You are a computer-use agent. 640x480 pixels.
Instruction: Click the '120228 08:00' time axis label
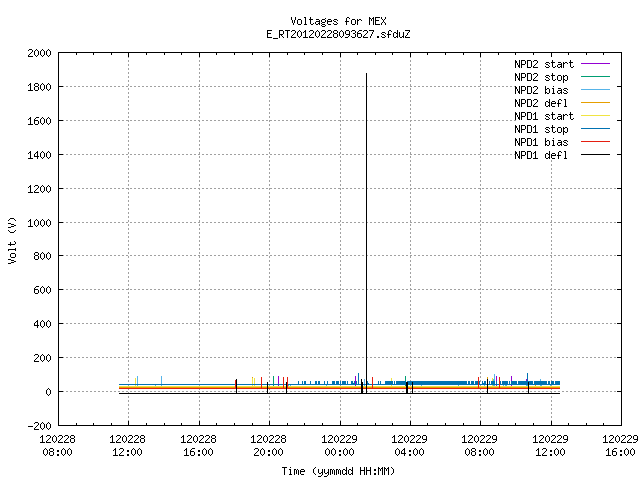[58, 446]
